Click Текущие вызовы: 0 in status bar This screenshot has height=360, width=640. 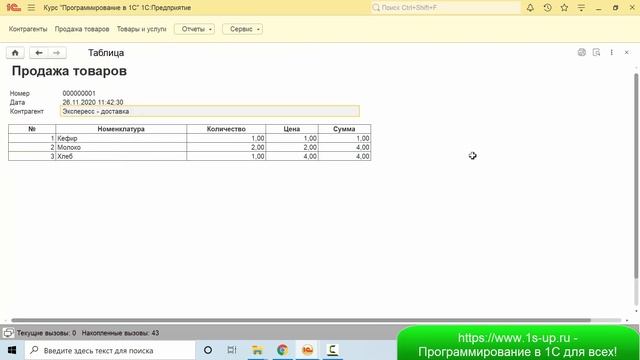pos(46,333)
